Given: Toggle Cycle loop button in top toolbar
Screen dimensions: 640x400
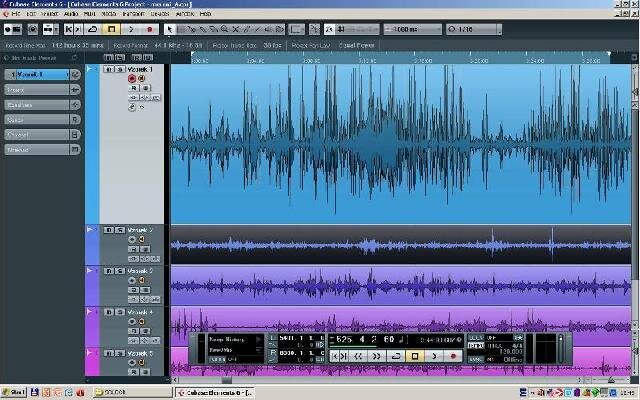Looking at the screenshot, I should point(93,29).
